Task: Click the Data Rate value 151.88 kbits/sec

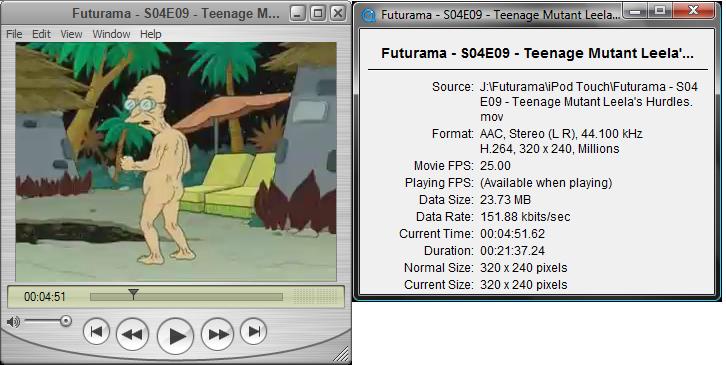Action: point(525,217)
